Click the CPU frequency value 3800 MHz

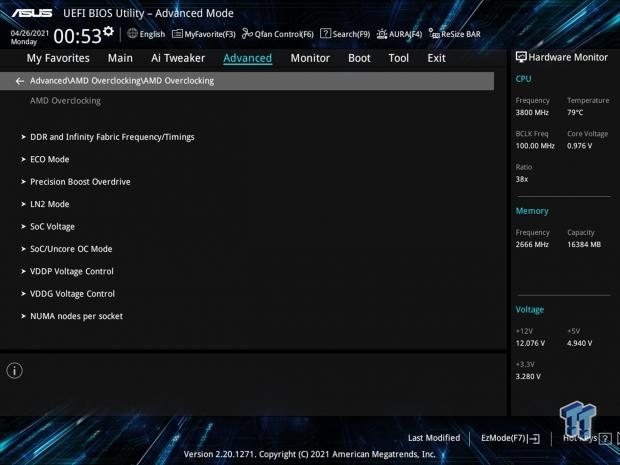point(532,113)
